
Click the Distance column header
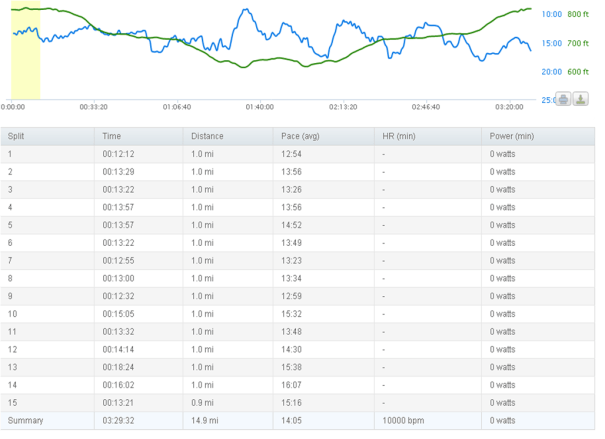pos(207,136)
